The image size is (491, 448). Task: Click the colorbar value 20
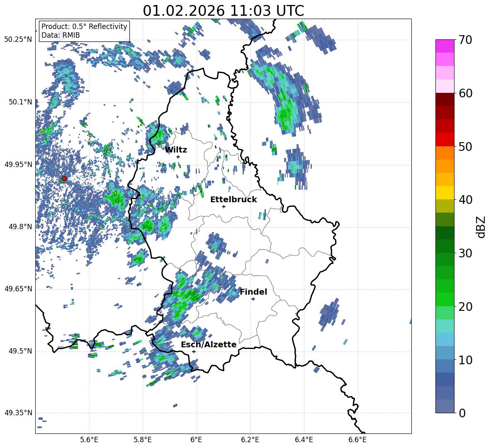pyautogui.click(x=465, y=307)
